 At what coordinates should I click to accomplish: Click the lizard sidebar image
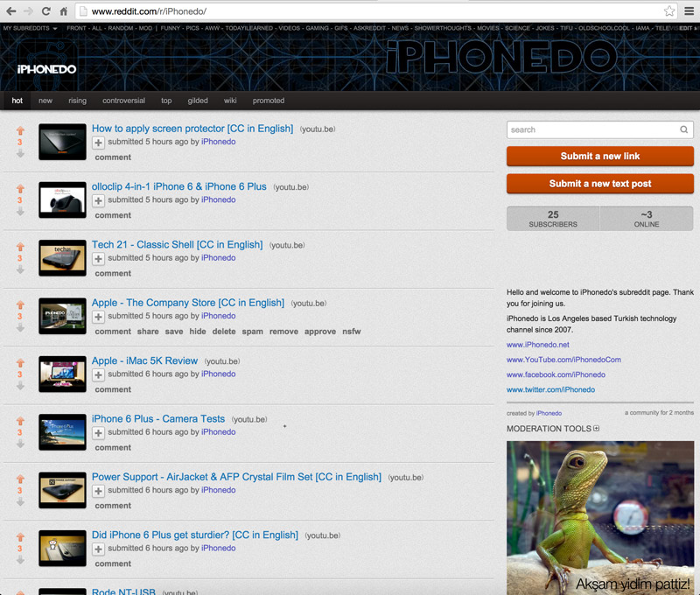(600, 518)
